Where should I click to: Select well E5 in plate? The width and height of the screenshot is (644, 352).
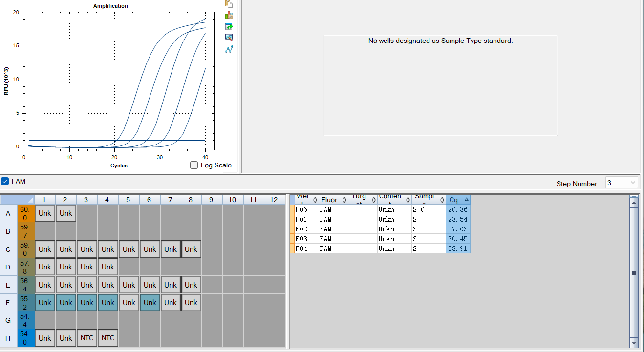[129, 285]
